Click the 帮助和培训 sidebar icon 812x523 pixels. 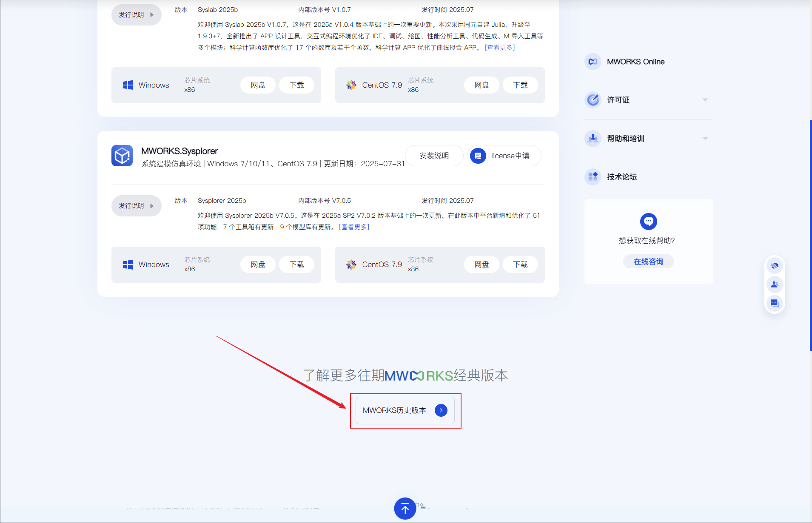[593, 138]
